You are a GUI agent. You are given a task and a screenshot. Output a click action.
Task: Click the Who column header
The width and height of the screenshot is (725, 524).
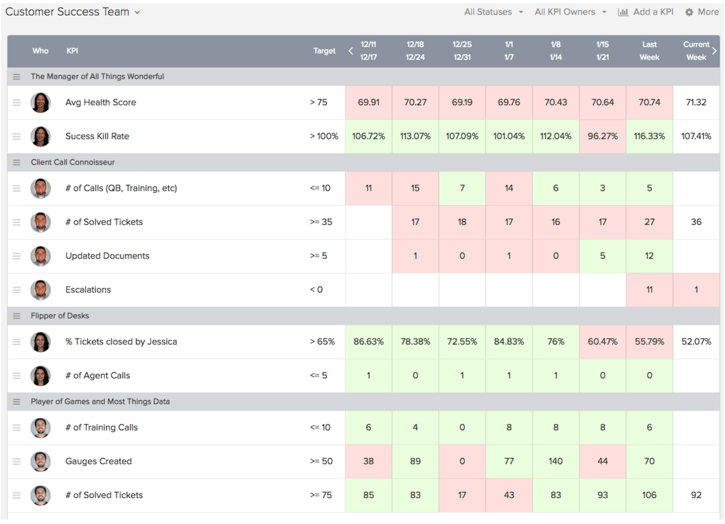point(40,51)
